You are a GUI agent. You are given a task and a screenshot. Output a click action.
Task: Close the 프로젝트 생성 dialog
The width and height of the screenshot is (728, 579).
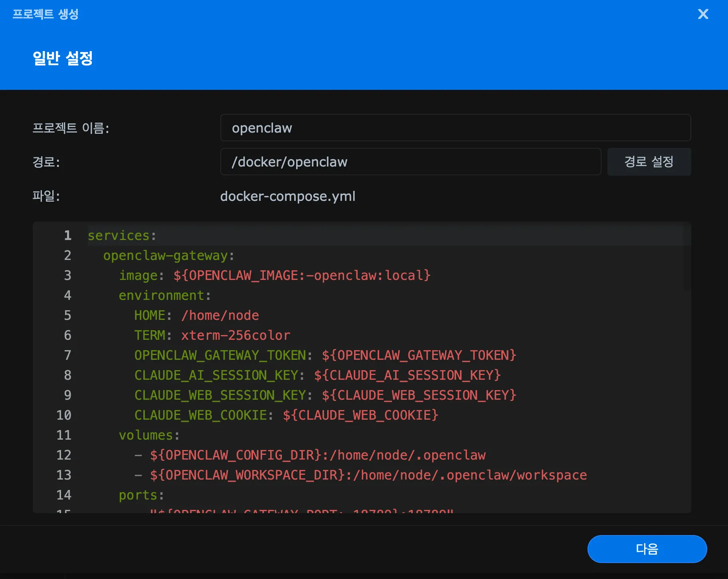click(x=703, y=14)
